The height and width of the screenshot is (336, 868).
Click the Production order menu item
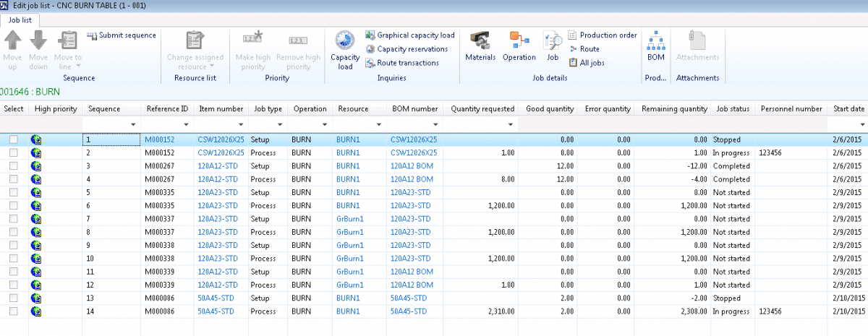click(x=608, y=35)
